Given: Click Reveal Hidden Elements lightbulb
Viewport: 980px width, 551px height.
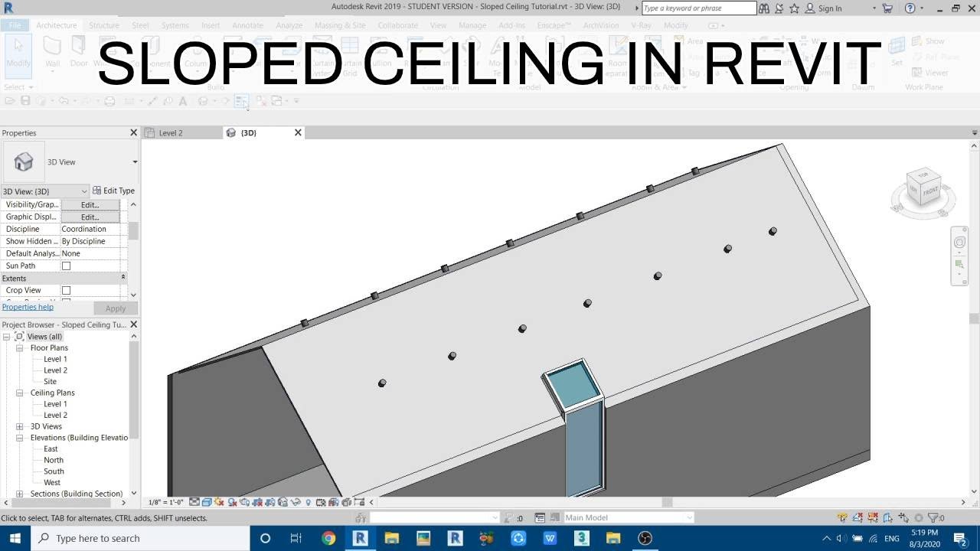Looking at the screenshot, I should (308, 502).
